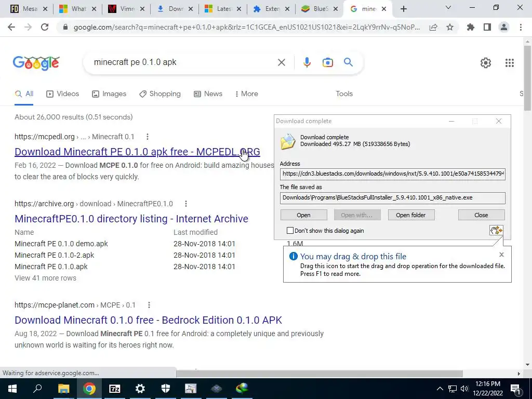The height and width of the screenshot is (399, 532).
Task: Open search Tools
Action: 344,94
